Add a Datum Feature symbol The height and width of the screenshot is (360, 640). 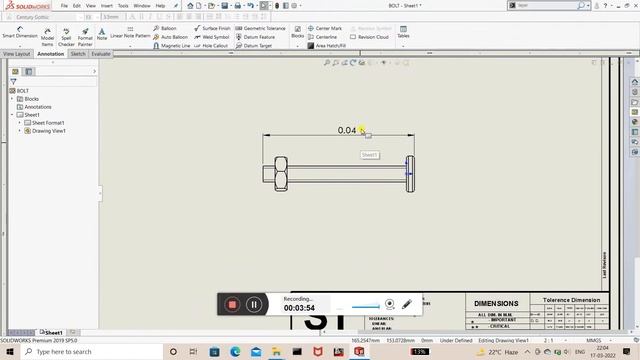[255, 37]
